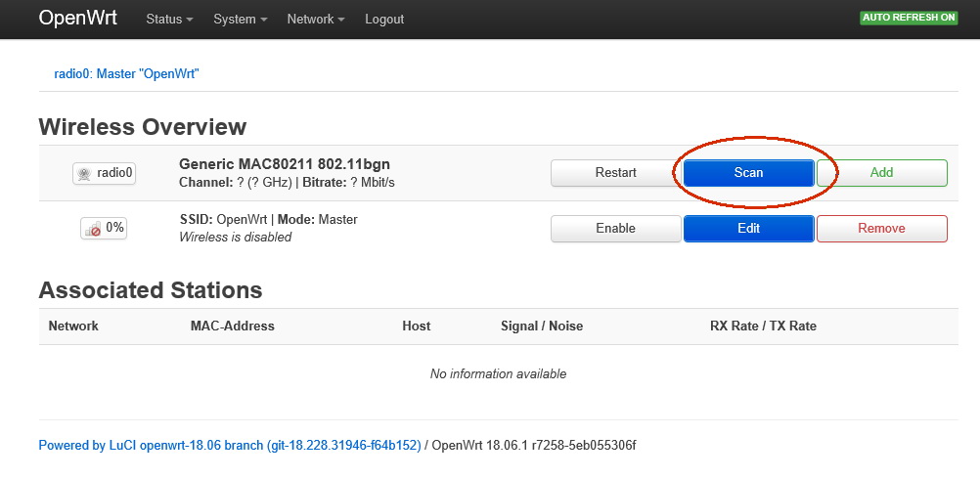Screen dimensions: 980x479
Task: Click the Signal / Noise column header
Action: [x=542, y=326]
